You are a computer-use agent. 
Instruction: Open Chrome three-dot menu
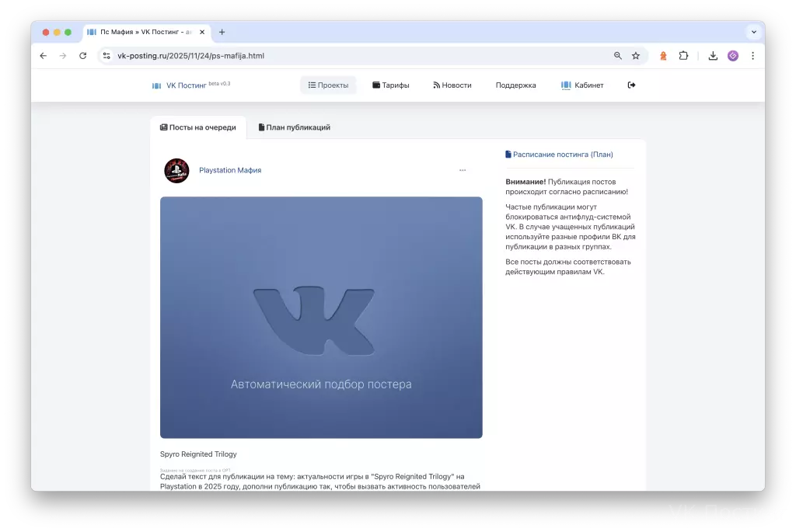[752, 56]
